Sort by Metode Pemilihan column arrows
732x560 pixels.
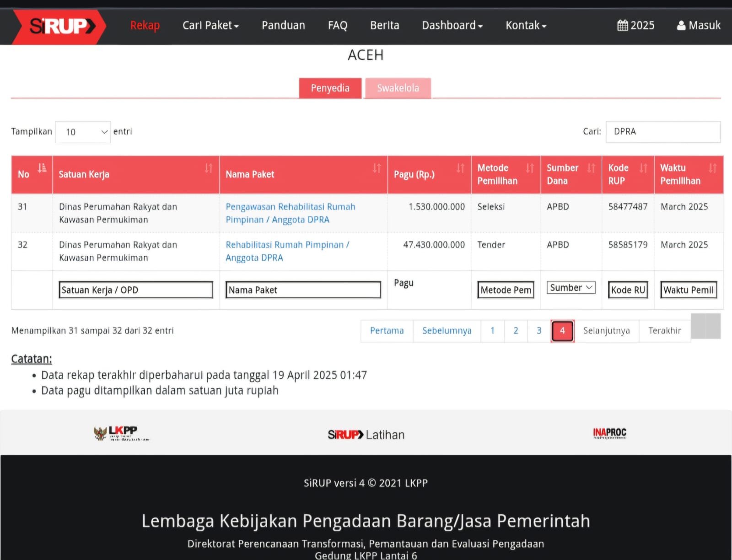[530, 168]
